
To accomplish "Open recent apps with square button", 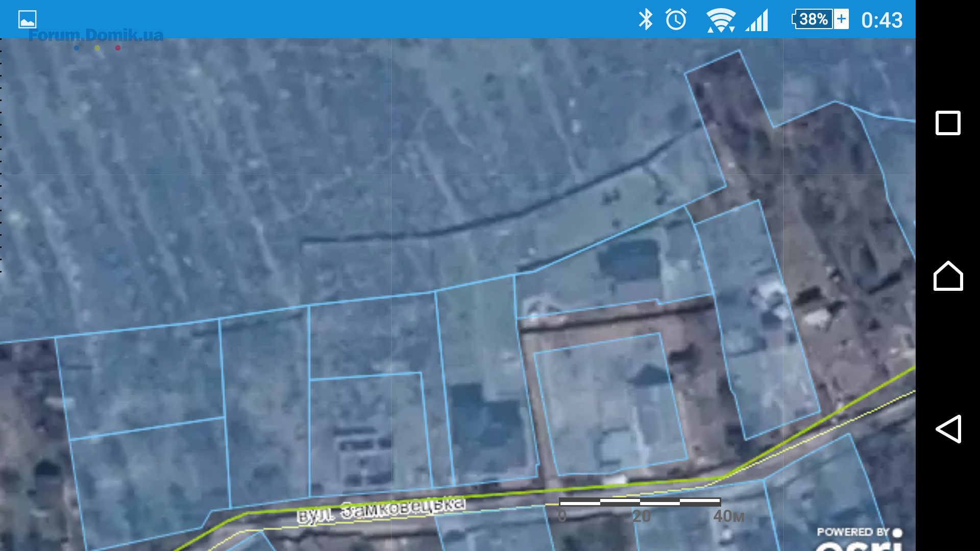I will coord(947,123).
